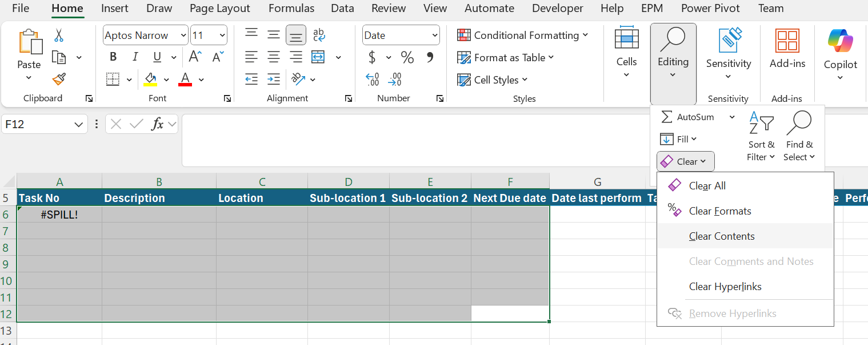Align text right
The height and width of the screenshot is (345, 868).
296,57
